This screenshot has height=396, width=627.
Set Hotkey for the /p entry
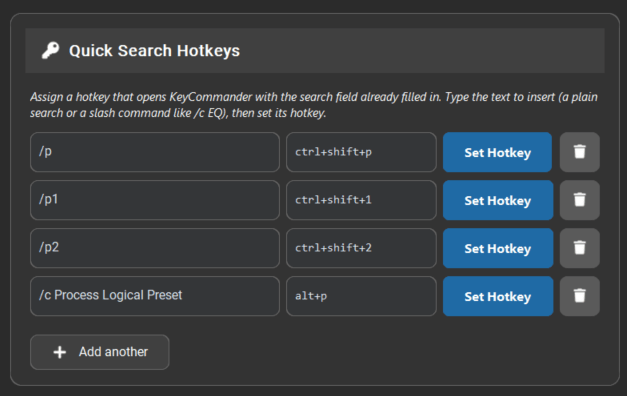click(497, 152)
